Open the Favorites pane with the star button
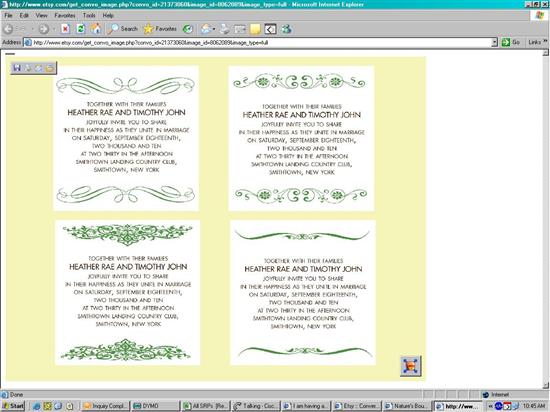 pyautogui.click(x=160, y=29)
